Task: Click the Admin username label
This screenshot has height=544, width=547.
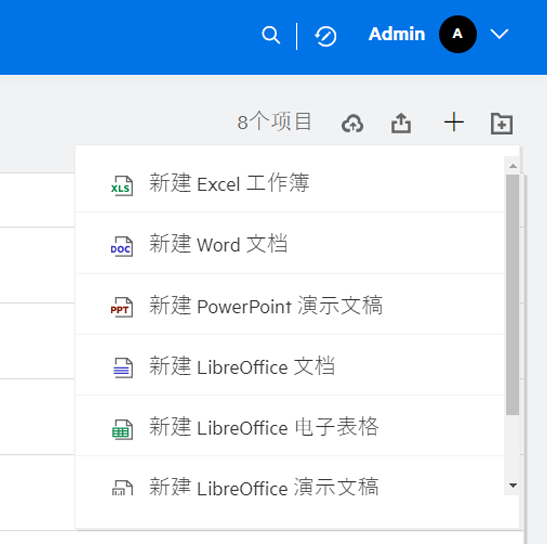Action: coord(397,34)
